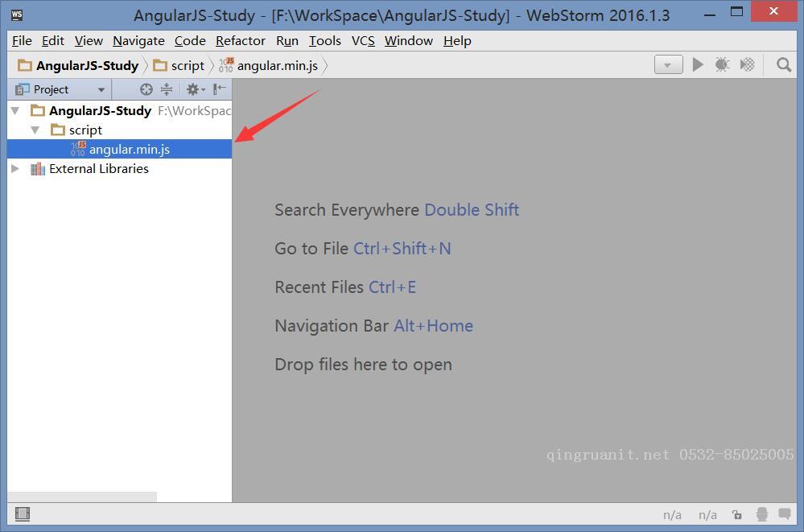Click the first n/a status bar entry
This screenshot has height=532, width=804.
(x=672, y=514)
